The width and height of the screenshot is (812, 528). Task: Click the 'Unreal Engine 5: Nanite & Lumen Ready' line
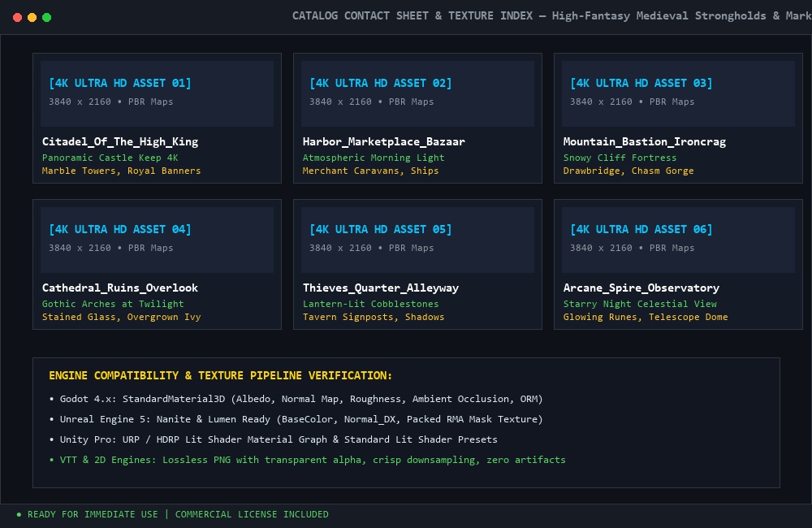[296, 419]
